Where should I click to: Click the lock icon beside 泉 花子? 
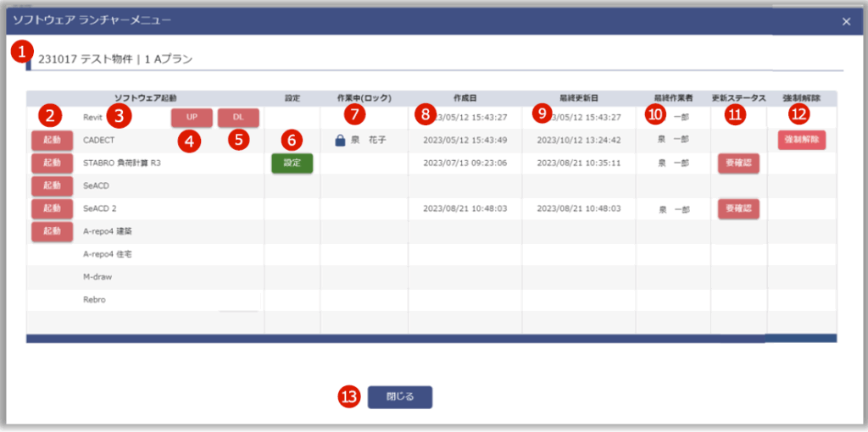click(340, 140)
